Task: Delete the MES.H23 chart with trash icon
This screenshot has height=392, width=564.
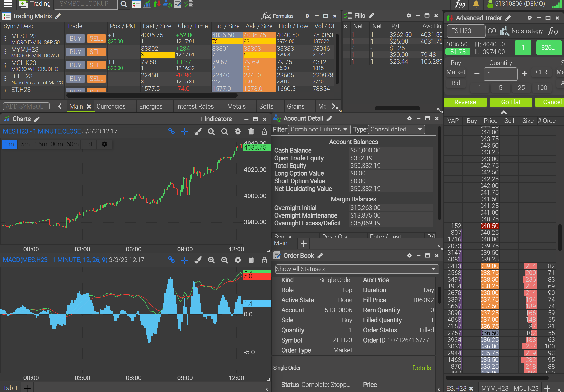Action: (x=251, y=131)
